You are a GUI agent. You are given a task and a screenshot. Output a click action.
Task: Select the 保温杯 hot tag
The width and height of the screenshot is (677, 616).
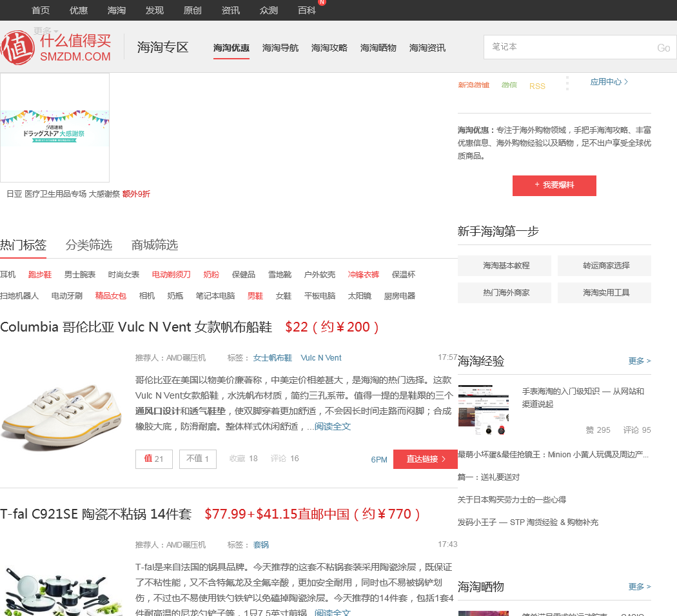[403, 274]
